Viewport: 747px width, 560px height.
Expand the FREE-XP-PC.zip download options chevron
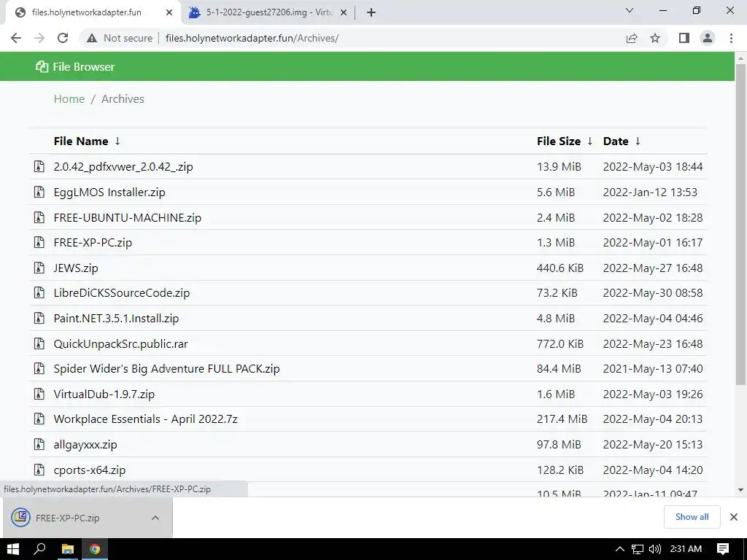(155, 518)
